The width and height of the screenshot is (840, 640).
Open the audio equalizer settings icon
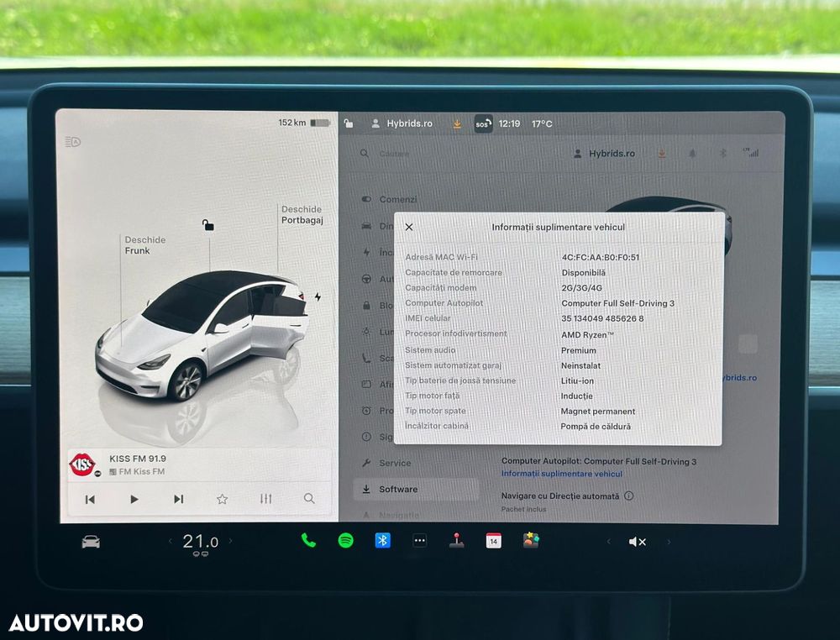pos(265,499)
